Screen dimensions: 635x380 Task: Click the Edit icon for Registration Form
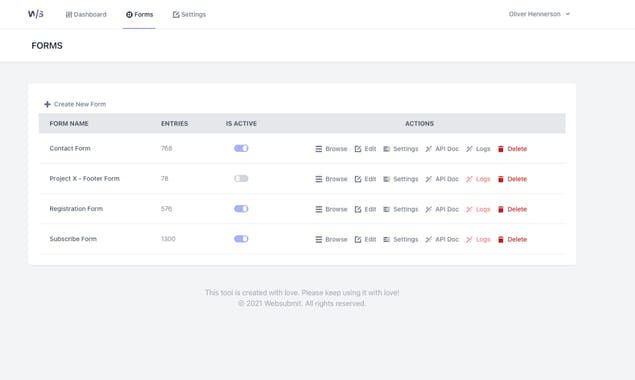coord(358,209)
